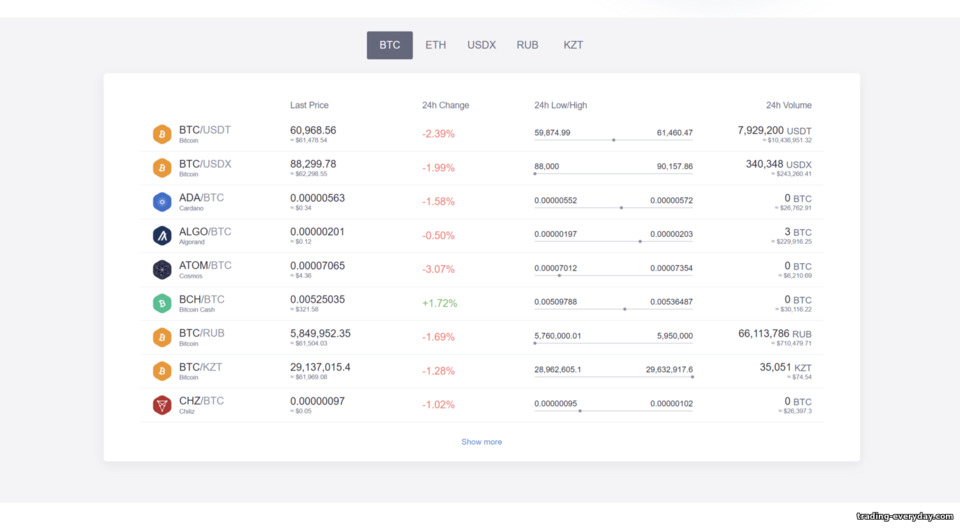Image resolution: width=960 pixels, height=528 pixels.
Task: Click the 35,051 KZT volume
Action: pyautogui.click(x=786, y=368)
